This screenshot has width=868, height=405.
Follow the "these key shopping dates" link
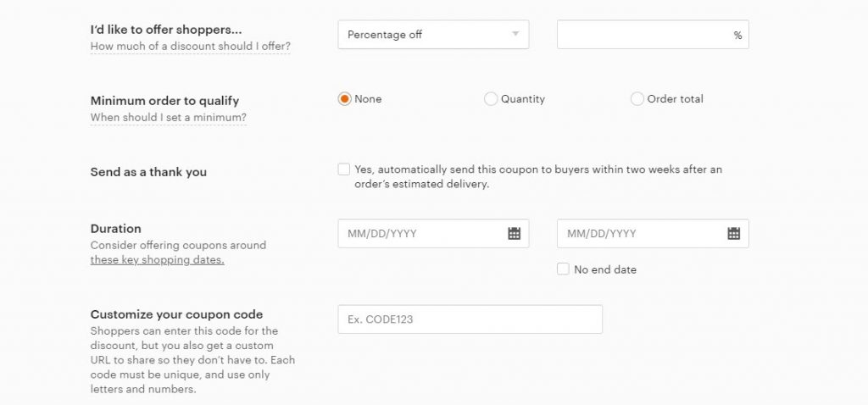pyautogui.click(x=157, y=260)
